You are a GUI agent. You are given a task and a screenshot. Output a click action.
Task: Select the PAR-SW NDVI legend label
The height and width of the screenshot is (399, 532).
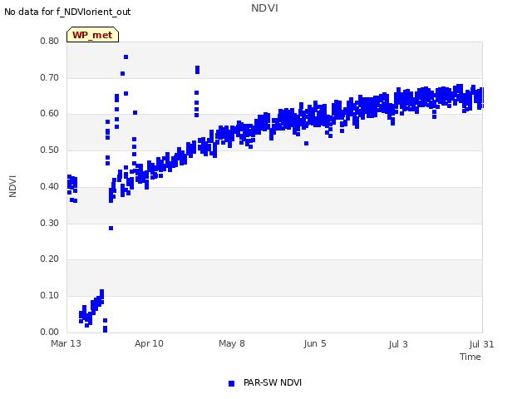[273, 382]
